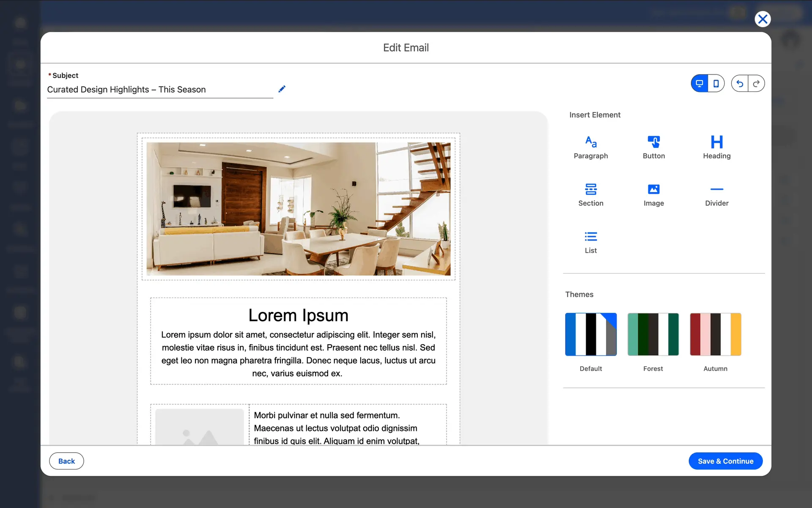Apply the Autumn theme

[x=715, y=334]
